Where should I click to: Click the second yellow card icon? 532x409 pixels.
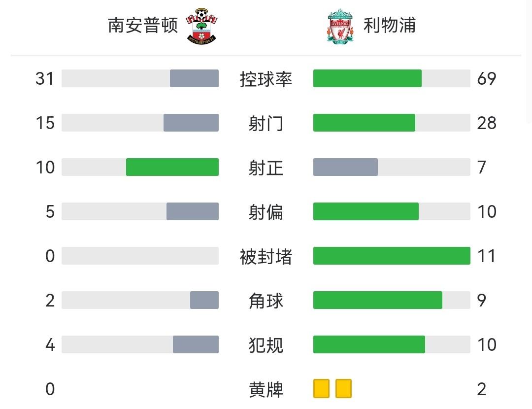pyautogui.click(x=343, y=388)
